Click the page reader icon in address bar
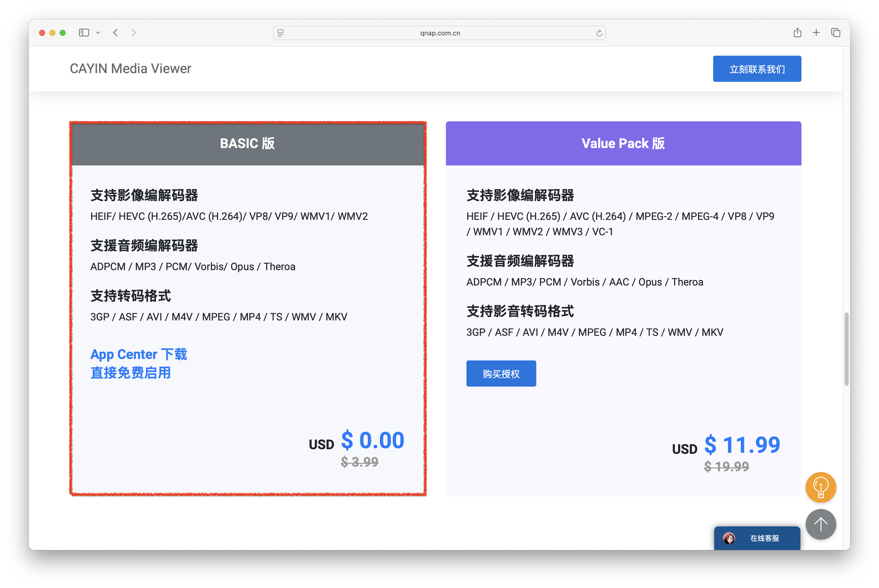Image resolution: width=879 pixels, height=588 pixels. (280, 33)
